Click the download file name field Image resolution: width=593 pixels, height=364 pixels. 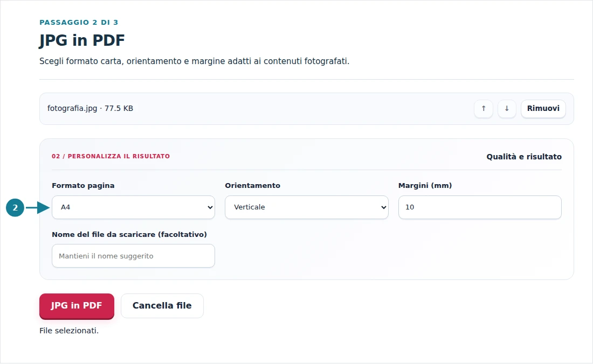(x=133, y=256)
